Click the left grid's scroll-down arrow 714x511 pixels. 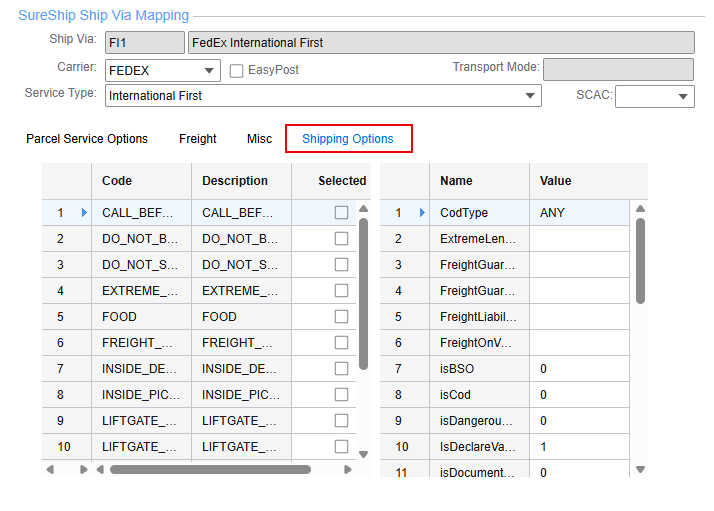pos(364,453)
